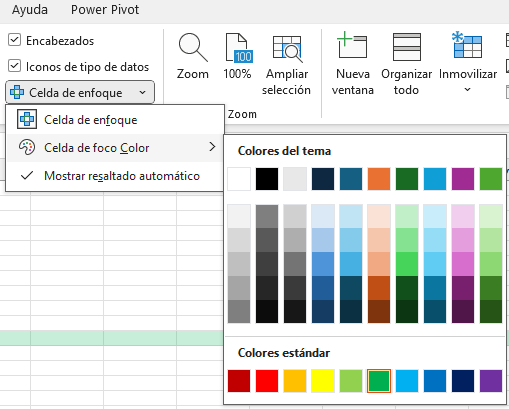
Task: Pick the black theme color
Action: (267, 179)
